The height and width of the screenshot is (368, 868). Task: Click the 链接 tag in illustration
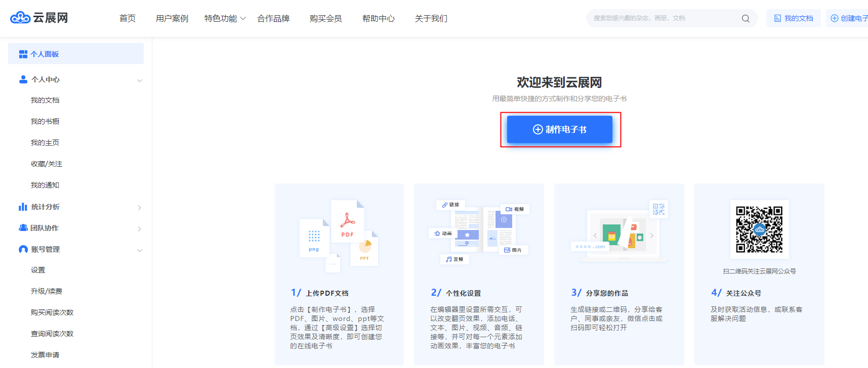450,205
